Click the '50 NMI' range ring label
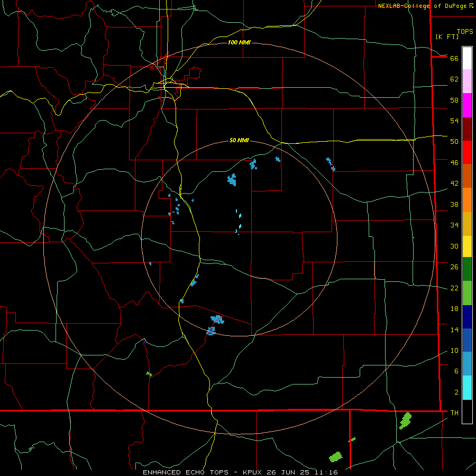Screen dimensions: 476x476 click(x=239, y=140)
